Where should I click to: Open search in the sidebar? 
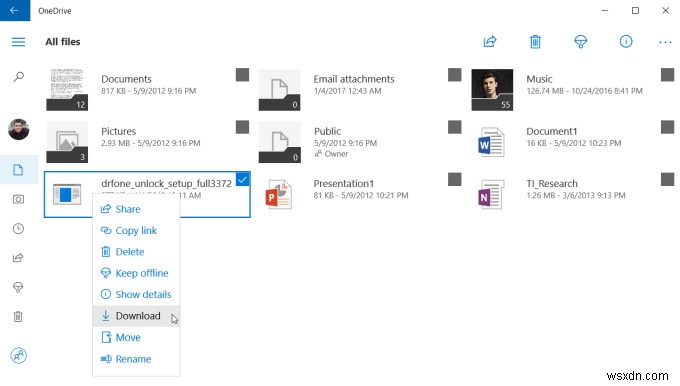coord(18,77)
